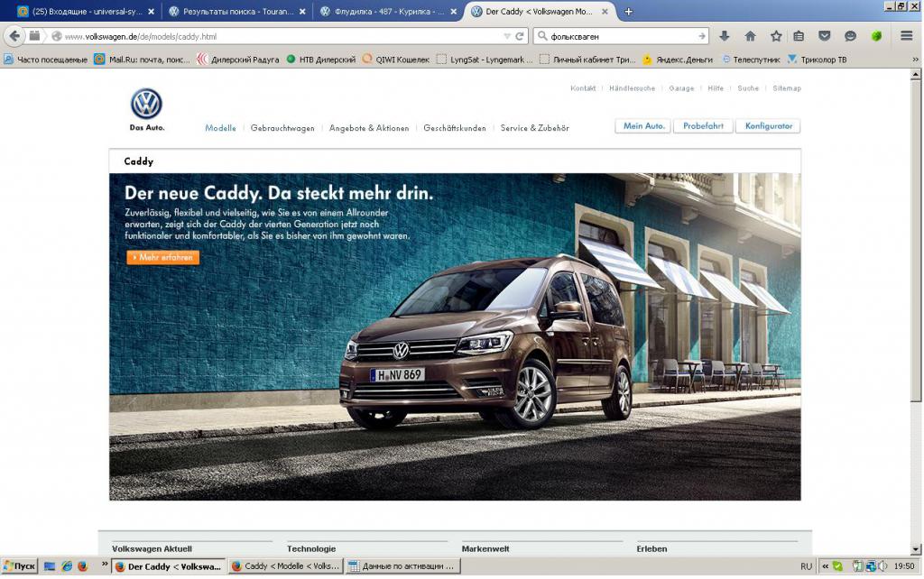Go to the Firefox home page icon

[750, 36]
